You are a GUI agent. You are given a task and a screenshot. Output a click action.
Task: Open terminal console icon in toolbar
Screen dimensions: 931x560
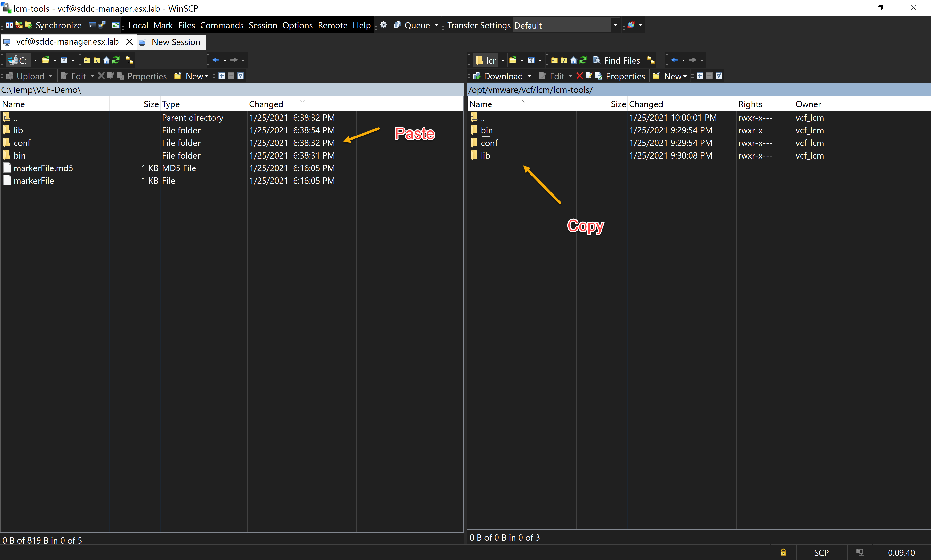(92, 25)
